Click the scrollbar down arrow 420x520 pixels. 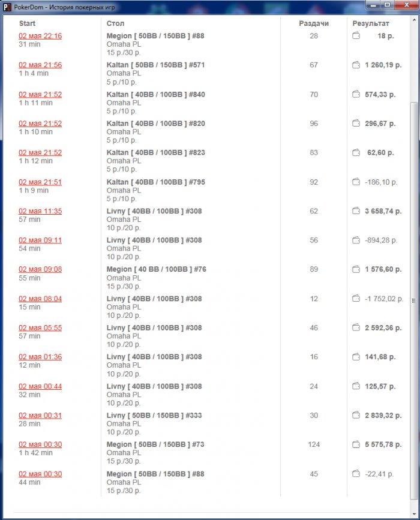(x=413, y=507)
